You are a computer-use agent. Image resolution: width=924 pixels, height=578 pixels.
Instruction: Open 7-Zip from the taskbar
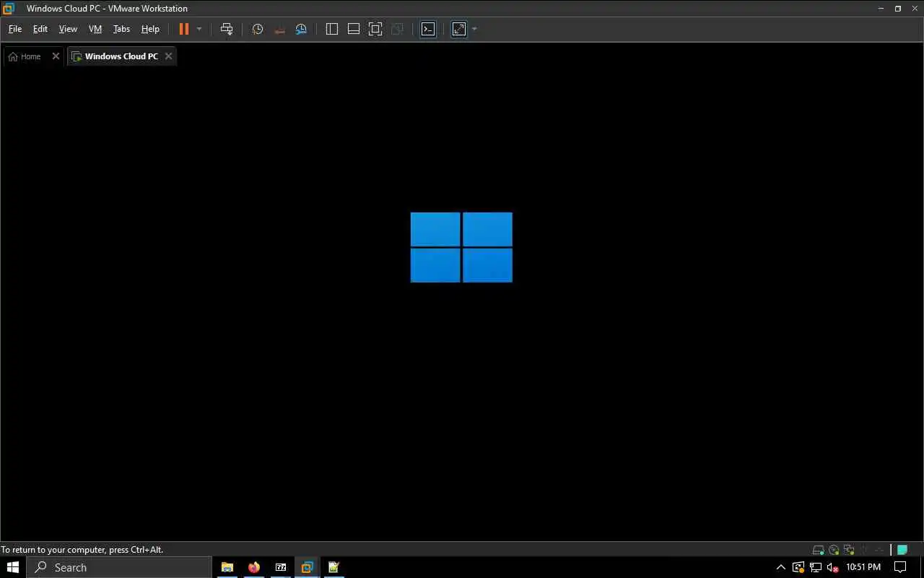tap(280, 567)
